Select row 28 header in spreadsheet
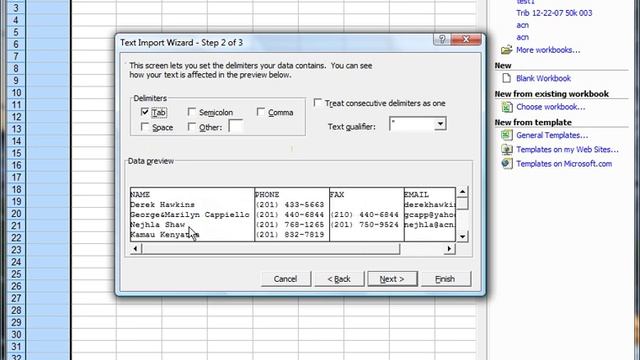 click(16, 310)
